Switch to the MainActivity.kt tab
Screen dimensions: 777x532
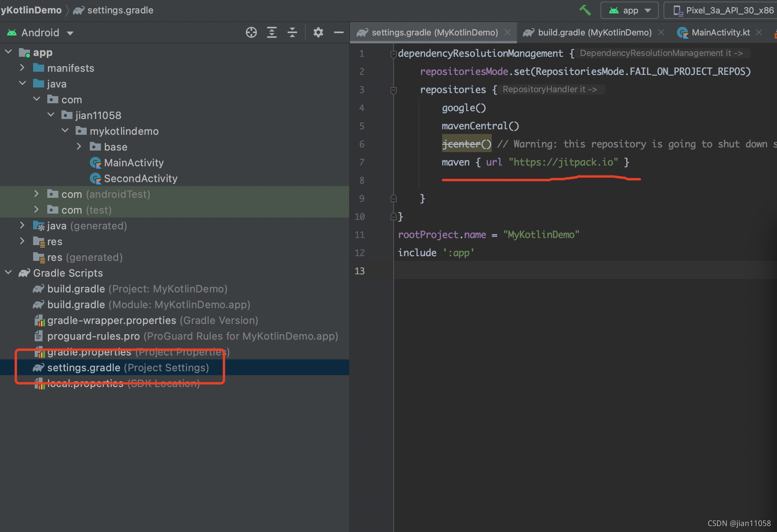tap(720, 33)
